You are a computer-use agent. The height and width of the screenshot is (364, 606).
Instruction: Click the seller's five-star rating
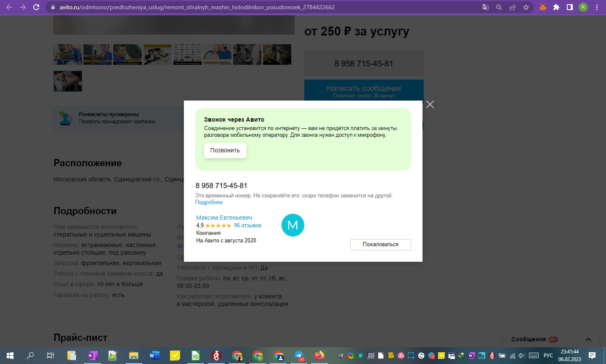218,226
